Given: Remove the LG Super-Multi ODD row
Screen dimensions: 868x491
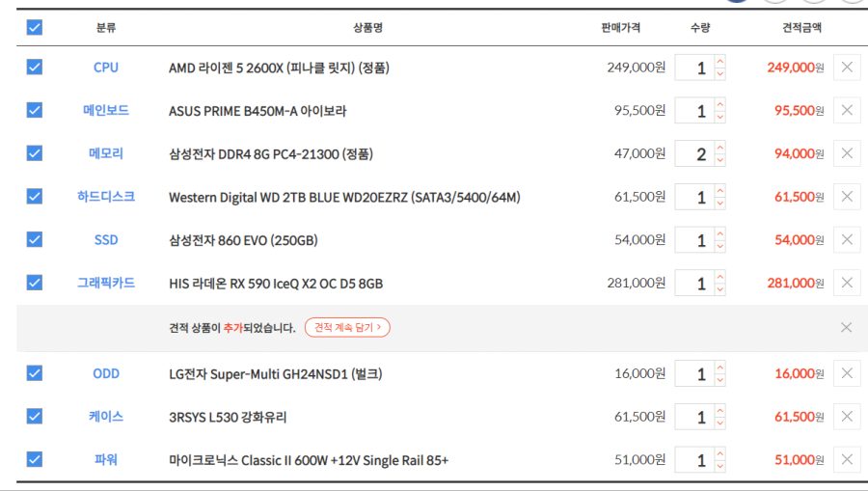Looking at the screenshot, I should coord(847,373).
